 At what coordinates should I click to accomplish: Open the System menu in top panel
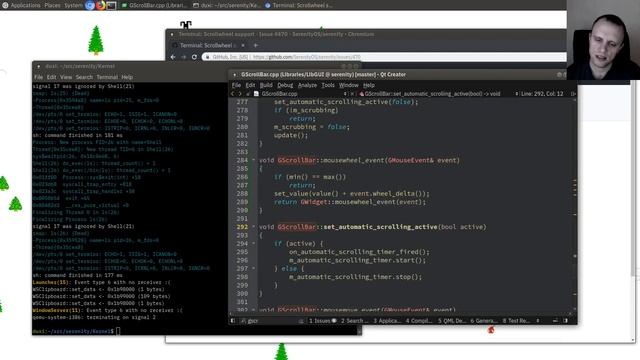[x=73, y=5]
